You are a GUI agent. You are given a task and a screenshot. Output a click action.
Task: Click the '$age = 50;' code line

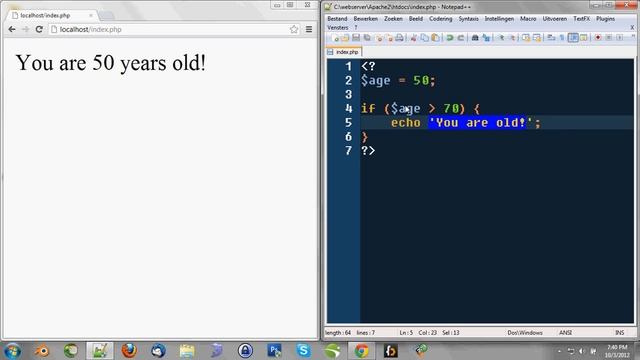point(398,80)
